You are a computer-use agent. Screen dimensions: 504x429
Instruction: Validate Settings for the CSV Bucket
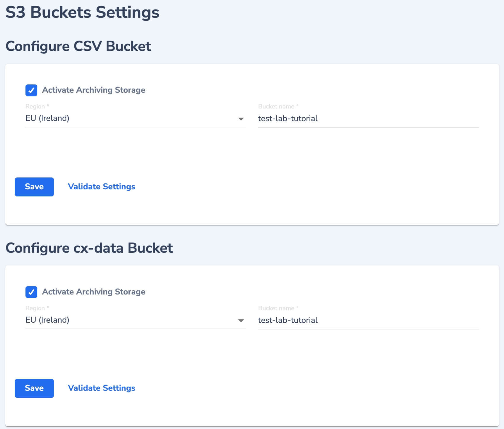pyautogui.click(x=102, y=187)
